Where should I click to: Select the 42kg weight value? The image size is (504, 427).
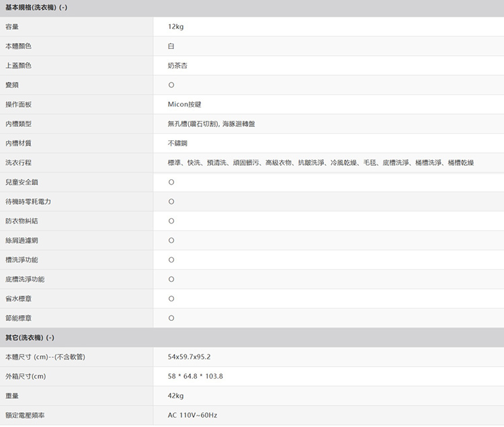tap(176, 395)
